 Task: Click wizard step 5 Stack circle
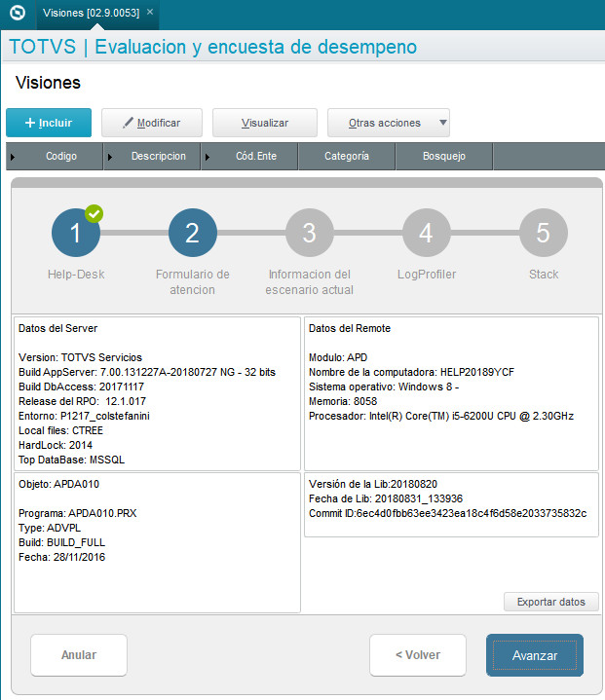click(x=544, y=233)
